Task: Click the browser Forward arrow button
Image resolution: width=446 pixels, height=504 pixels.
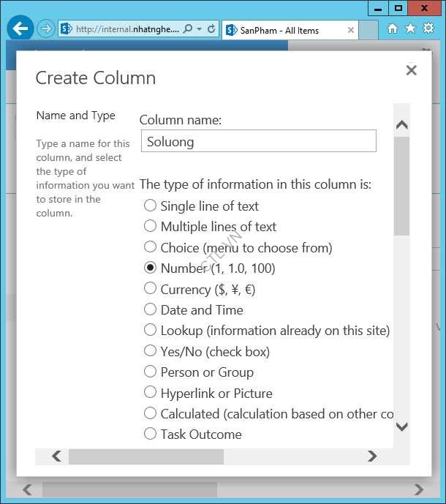Action: point(46,29)
